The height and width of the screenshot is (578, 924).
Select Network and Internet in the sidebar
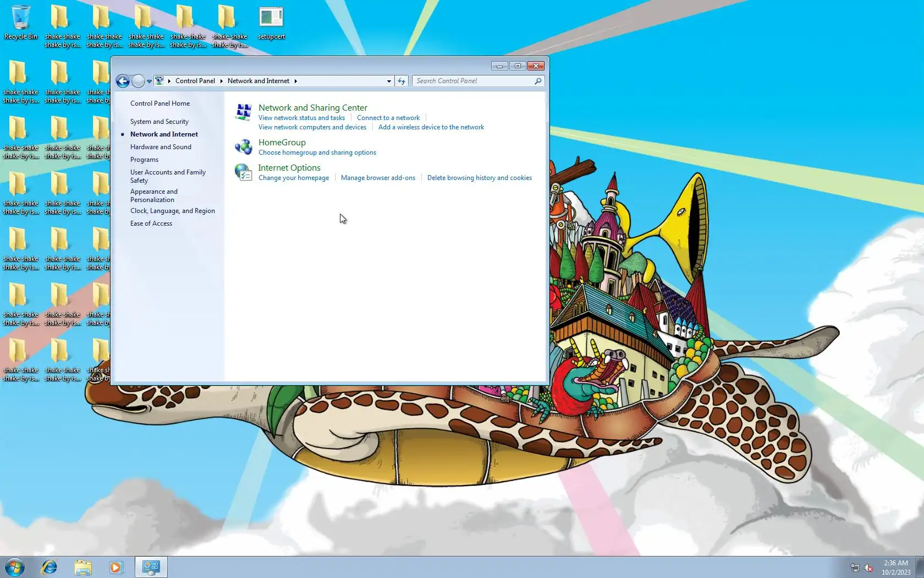[164, 134]
